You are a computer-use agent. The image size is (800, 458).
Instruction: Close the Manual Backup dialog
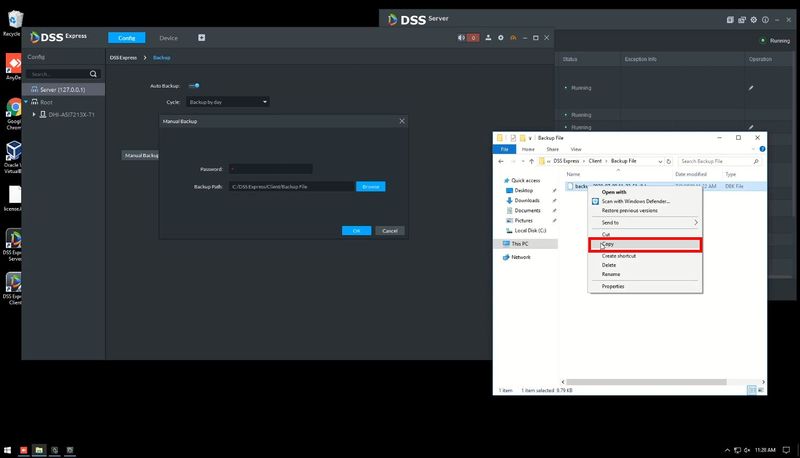pos(402,121)
